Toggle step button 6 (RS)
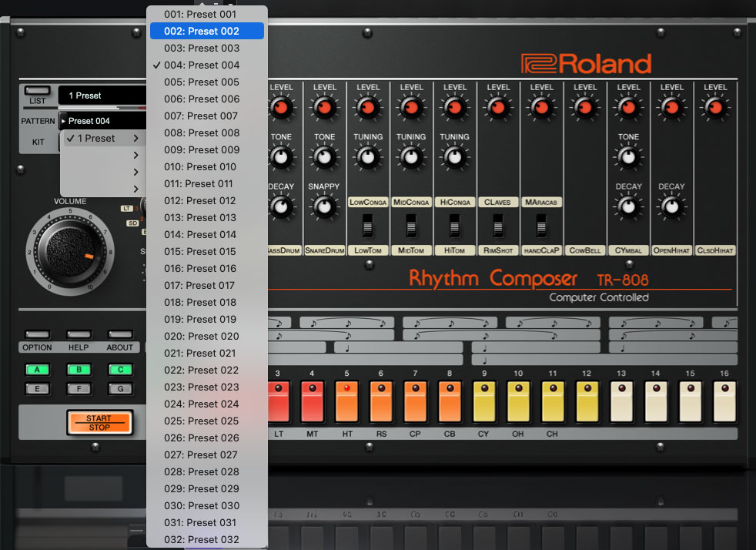The width and height of the screenshot is (756, 550). 381,401
